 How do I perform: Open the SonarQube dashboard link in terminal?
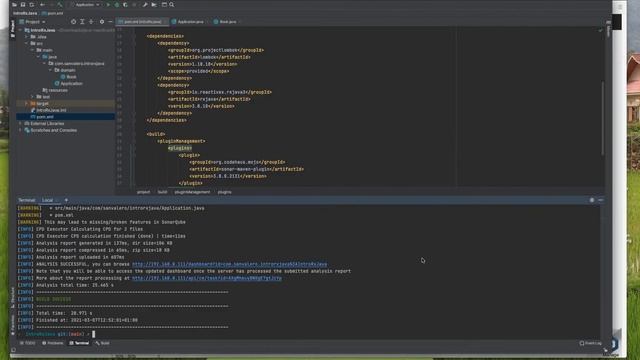(x=229, y=264)
